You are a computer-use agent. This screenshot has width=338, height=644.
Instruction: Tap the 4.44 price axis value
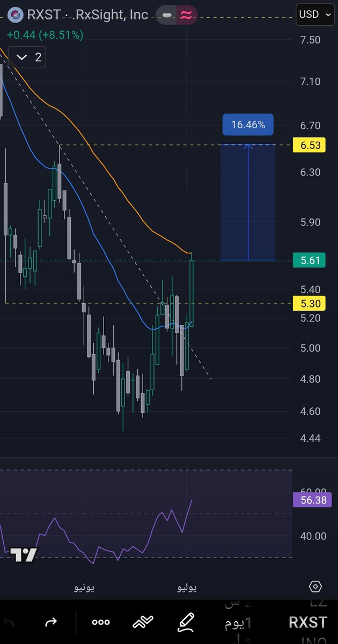[x=310, y=438]
